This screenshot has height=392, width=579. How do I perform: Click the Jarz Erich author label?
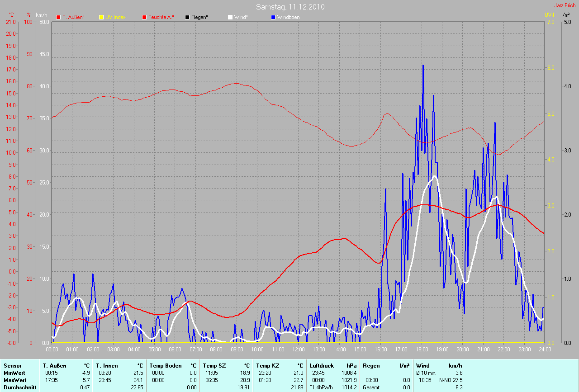click(565, 6)
